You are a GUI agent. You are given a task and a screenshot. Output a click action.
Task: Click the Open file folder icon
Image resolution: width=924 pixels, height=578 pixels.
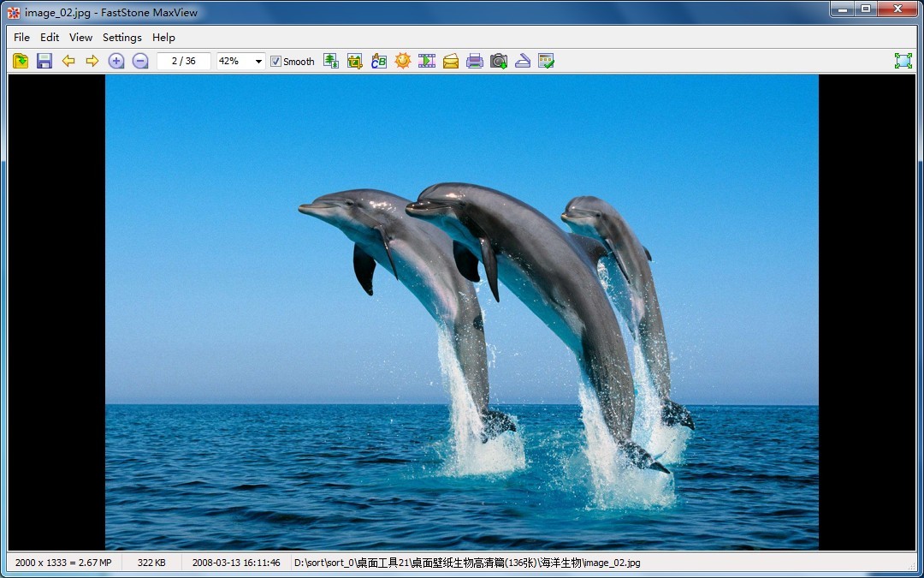[21, 61]
